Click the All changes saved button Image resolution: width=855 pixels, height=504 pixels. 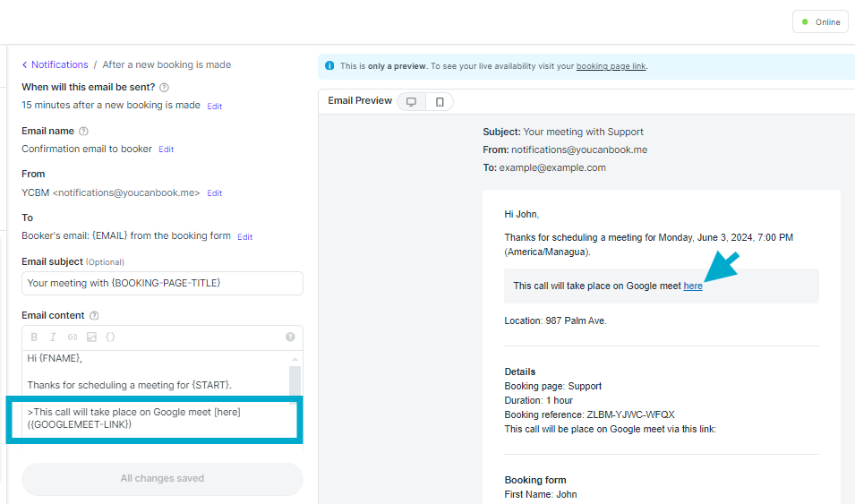(162, 478)
